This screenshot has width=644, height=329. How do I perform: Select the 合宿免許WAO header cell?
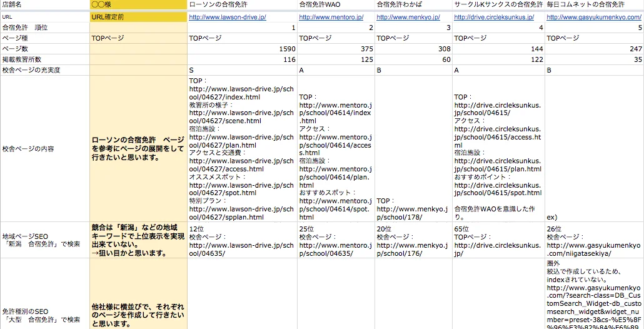click(x=336, y=5)
